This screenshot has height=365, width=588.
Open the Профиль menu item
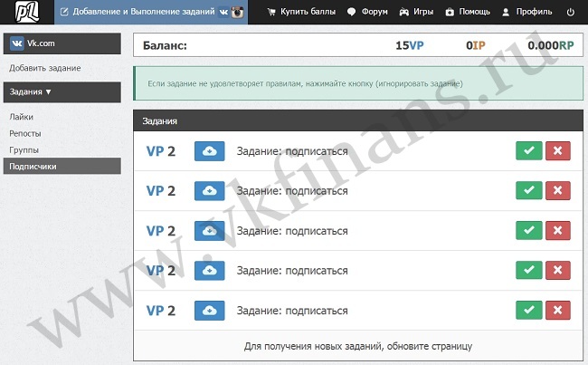click(526, 12)
